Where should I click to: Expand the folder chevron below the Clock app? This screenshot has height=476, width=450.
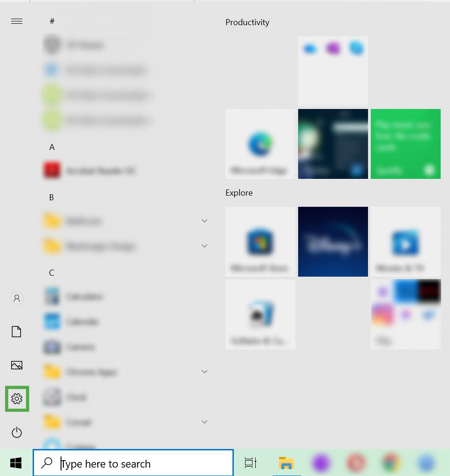click(x=205, y=422)
